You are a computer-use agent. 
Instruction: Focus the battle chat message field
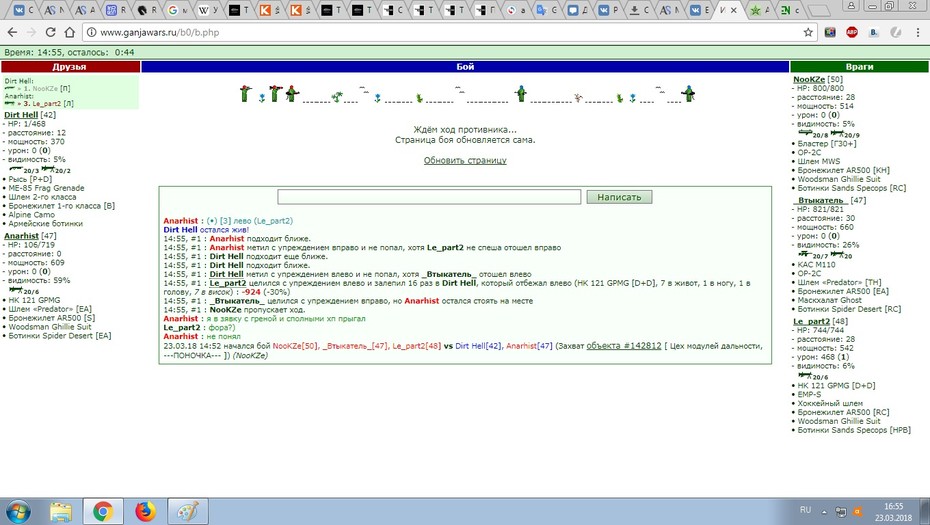click(x=429, y=197)
